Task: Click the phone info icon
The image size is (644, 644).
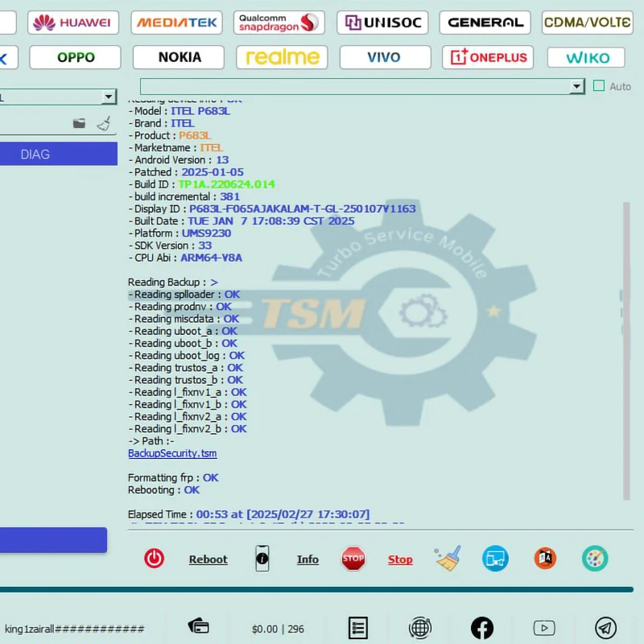Action: point(262,559)
